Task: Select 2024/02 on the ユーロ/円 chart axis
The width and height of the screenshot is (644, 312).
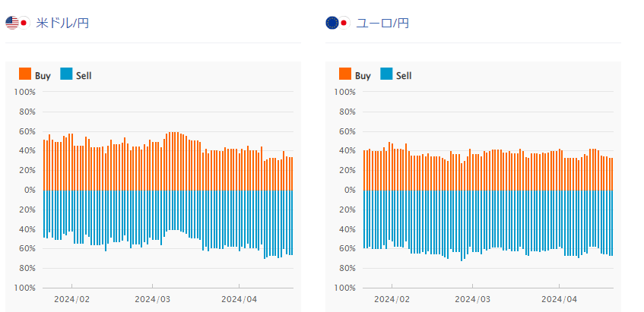Action: (x=392, y=299)
